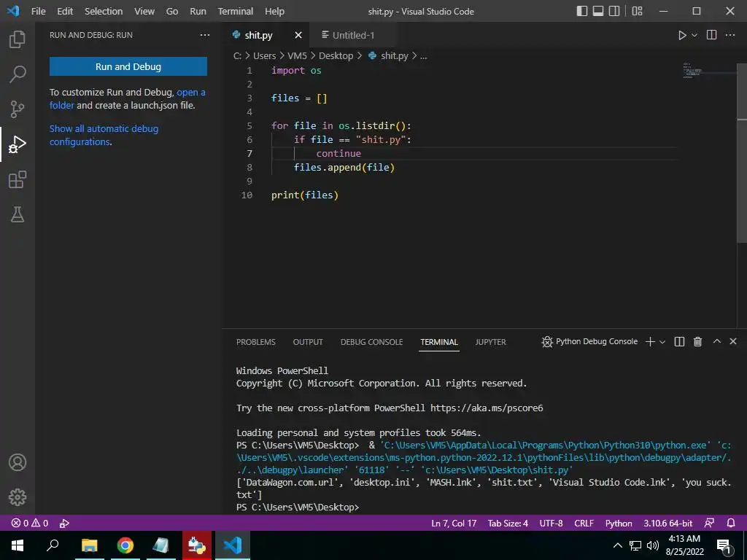Open the Extensions view
Viewport: 747px width, 560px height.
18,179
